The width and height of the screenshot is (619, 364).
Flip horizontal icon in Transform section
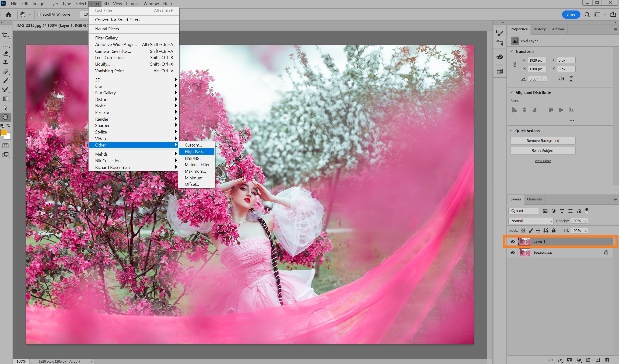pos(561,79)
